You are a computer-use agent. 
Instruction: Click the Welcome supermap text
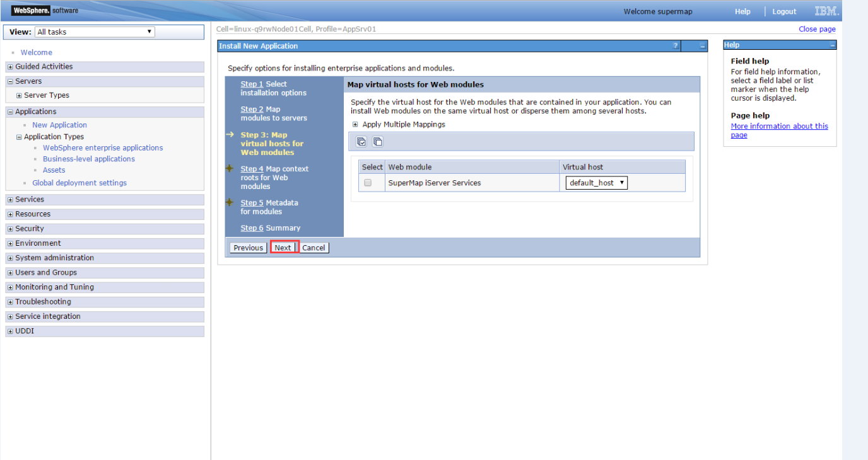tap(658, 11)
